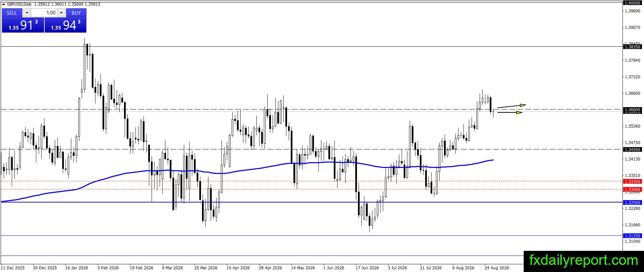
Task: Click the sell price 1.35 91 tile
Action: 23,25
